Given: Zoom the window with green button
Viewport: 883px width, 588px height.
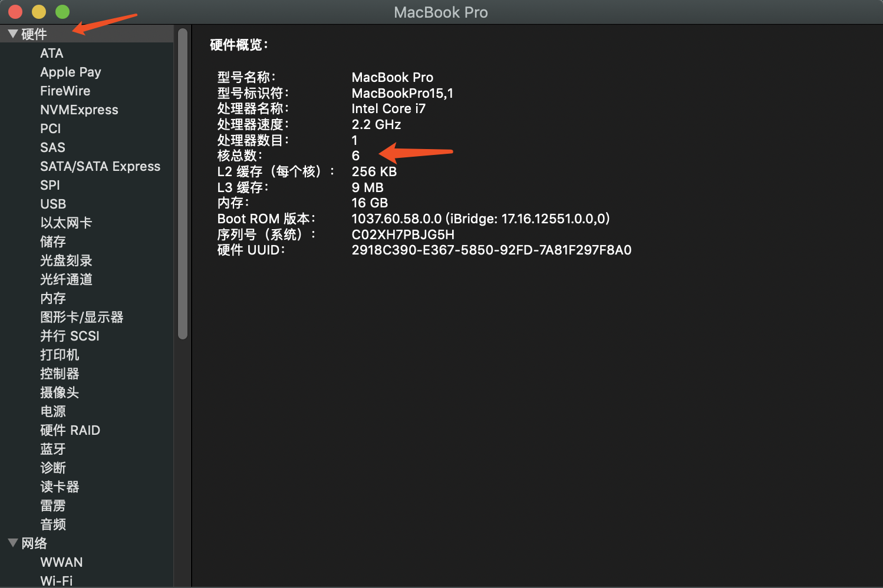Looking at the screenshot, I should click(62, 12).
